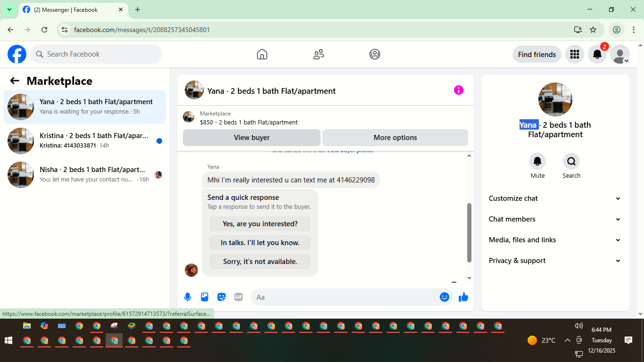Open the Kristina conversation in the list
Screen dimensions: 644x362
coord(85,141)
